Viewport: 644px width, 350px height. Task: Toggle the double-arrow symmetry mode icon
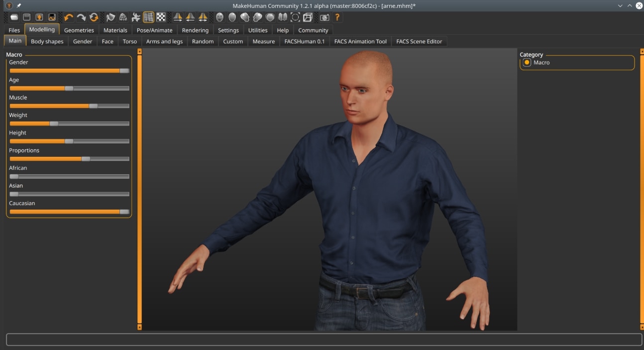[203, 17]
